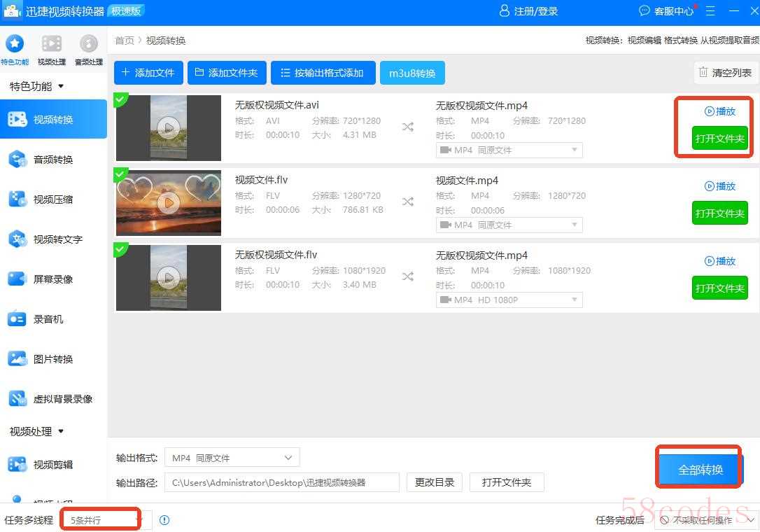
Task: Open folder for 1080*1920 output row
Action: pyautogui.click(x=720, y=288)
